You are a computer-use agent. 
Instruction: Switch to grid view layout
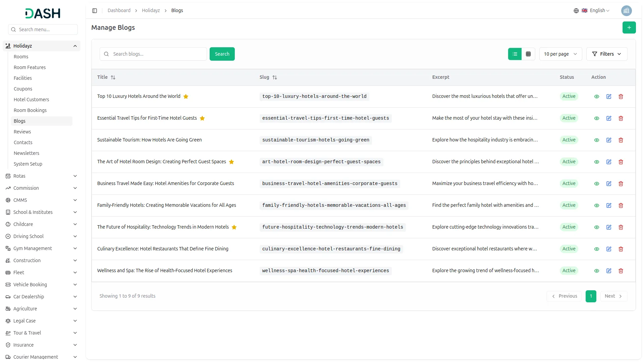pyautogui.click(x=528, y=54)
